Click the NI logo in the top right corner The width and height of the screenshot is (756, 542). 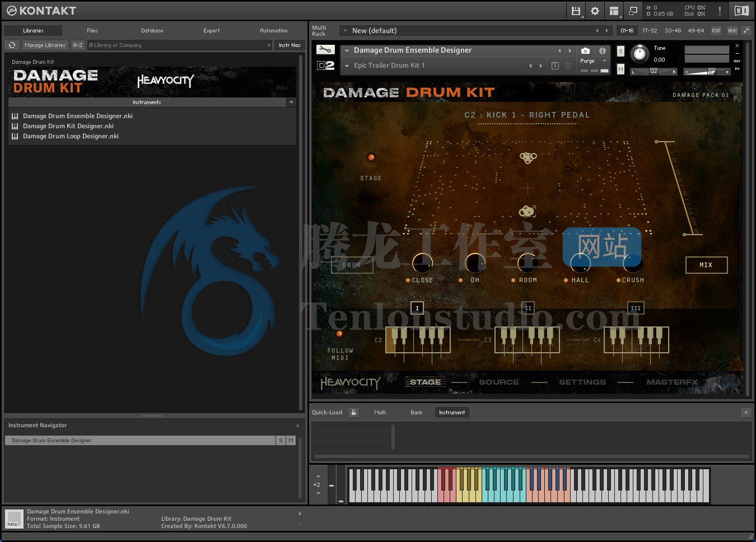click(741, 10)
